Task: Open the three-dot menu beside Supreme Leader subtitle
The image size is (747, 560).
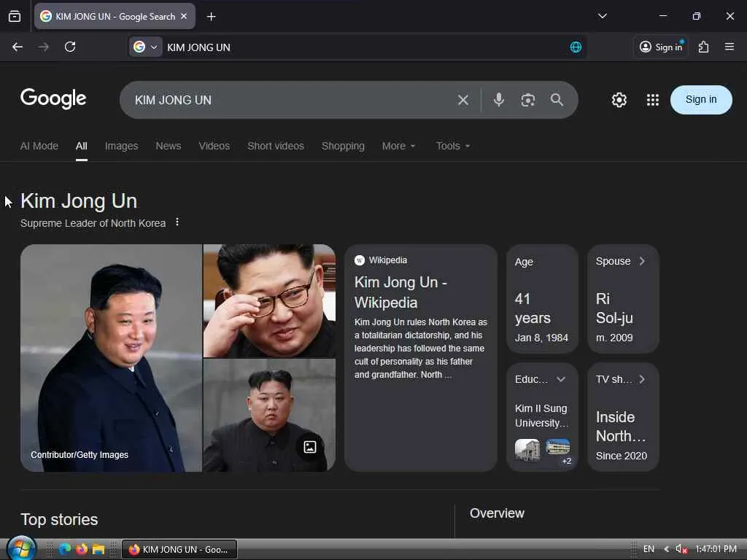Action: (x=177, y=222)
